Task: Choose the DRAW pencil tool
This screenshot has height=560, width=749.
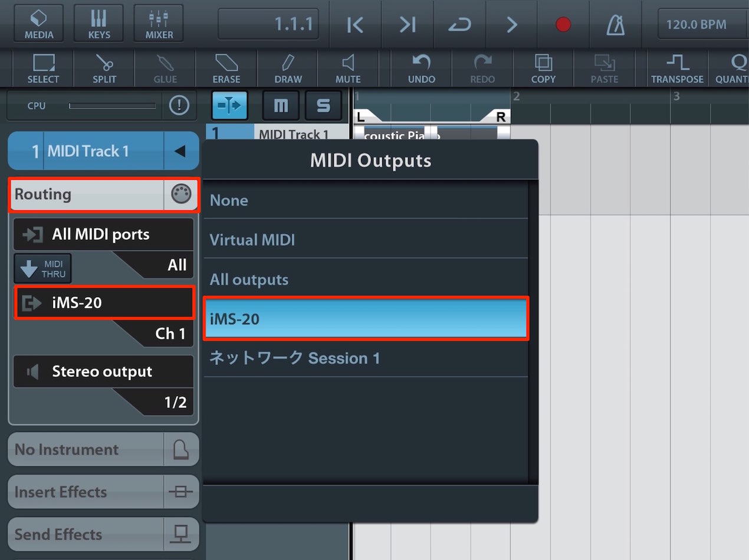Action: pos(288,68)
